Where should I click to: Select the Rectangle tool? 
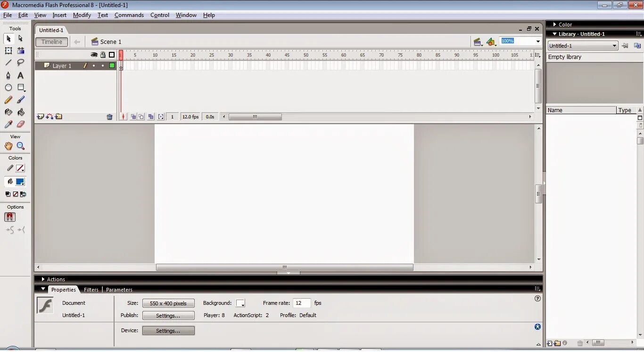(x=21, y=88)
